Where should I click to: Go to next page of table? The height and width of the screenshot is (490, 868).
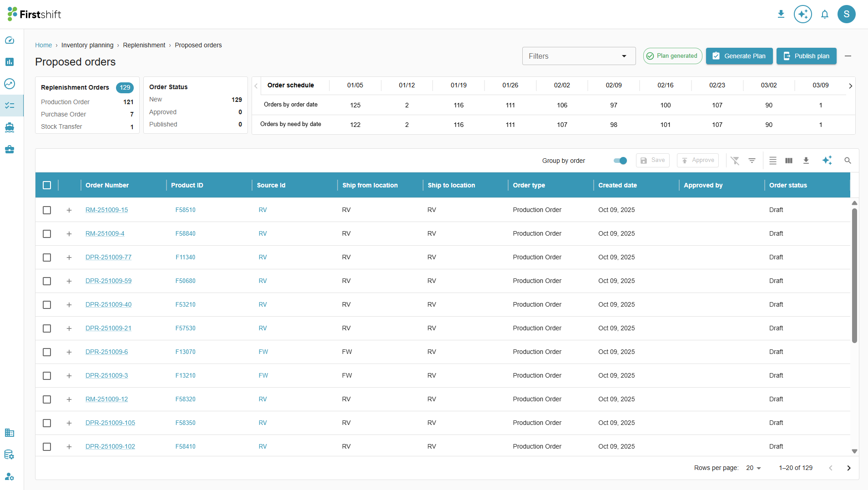tap(849, 468)
